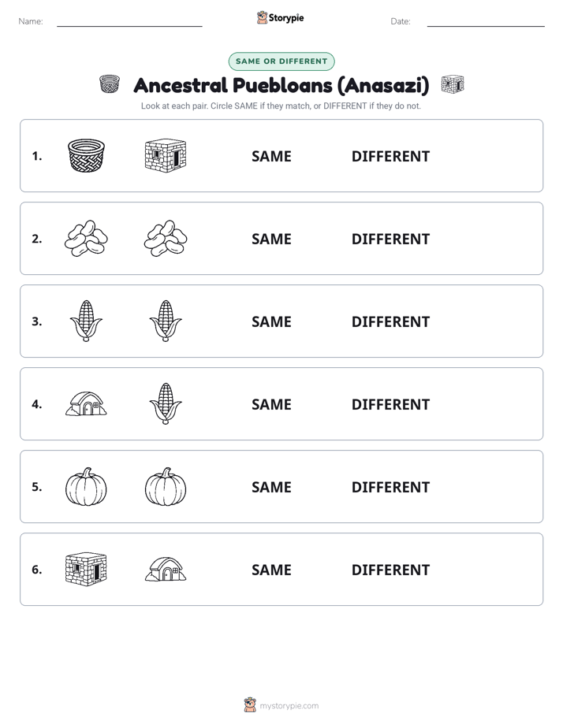The image size is (563, 728).
Task: Choose DIFFERENT for question 6
Action: click(390, 570)
